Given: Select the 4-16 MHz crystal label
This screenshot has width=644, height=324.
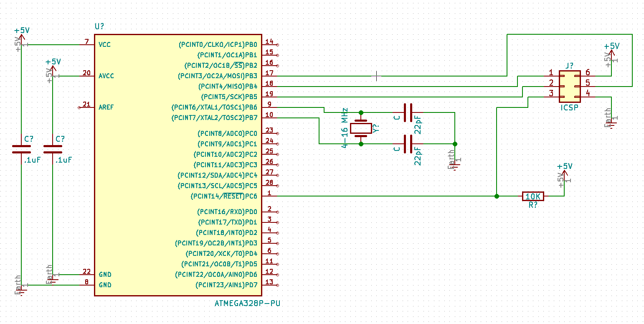Looking at the screenshot, I should tap(345, 128).
